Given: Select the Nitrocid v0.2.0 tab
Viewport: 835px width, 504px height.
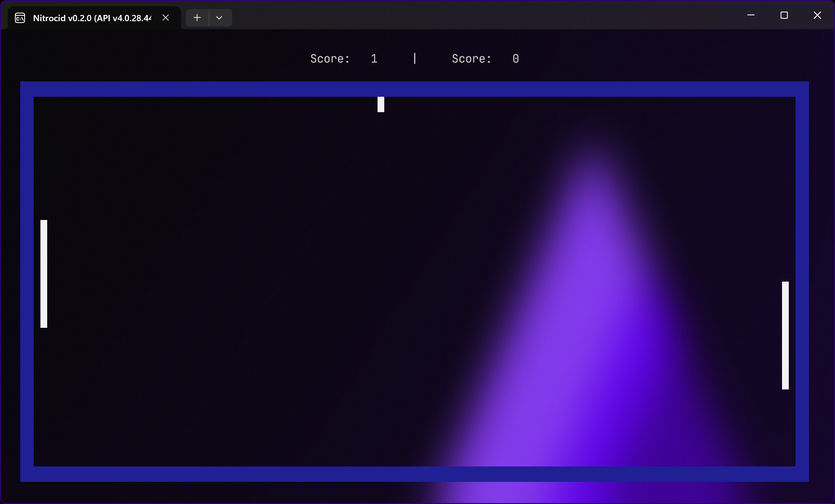Looking at the screenshot, I should (91, 18).
